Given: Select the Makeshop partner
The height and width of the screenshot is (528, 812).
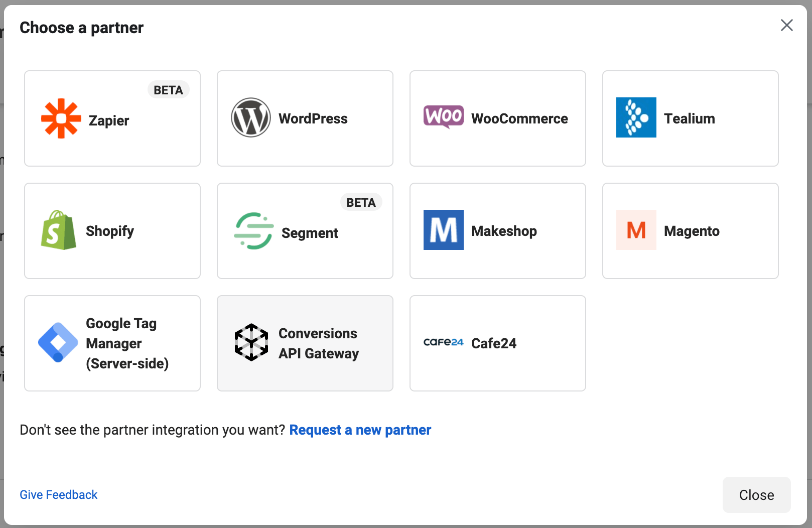Looking at the screenshot, I should pos(497,231).
